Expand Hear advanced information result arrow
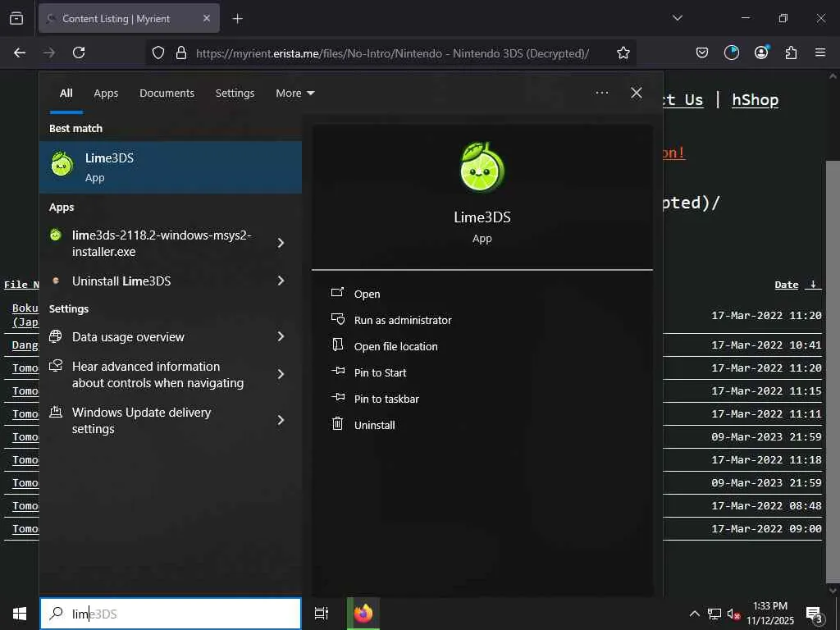 tap(281, 374)
